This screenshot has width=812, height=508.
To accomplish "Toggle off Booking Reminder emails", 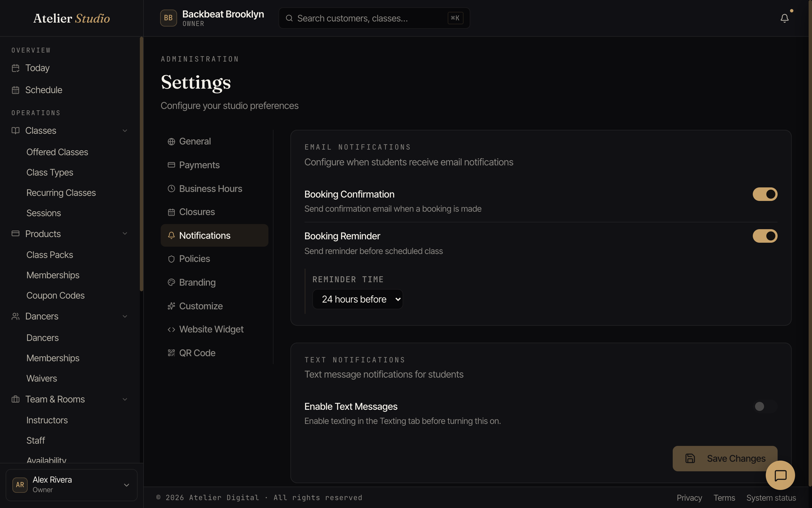I will point(765,236).
